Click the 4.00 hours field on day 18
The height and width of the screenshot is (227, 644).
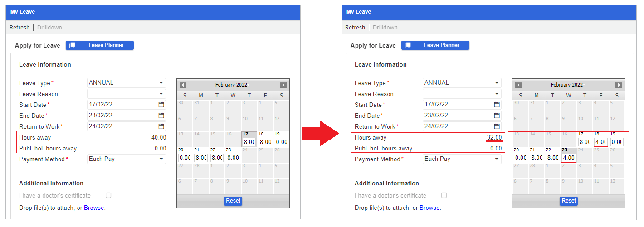601,142
